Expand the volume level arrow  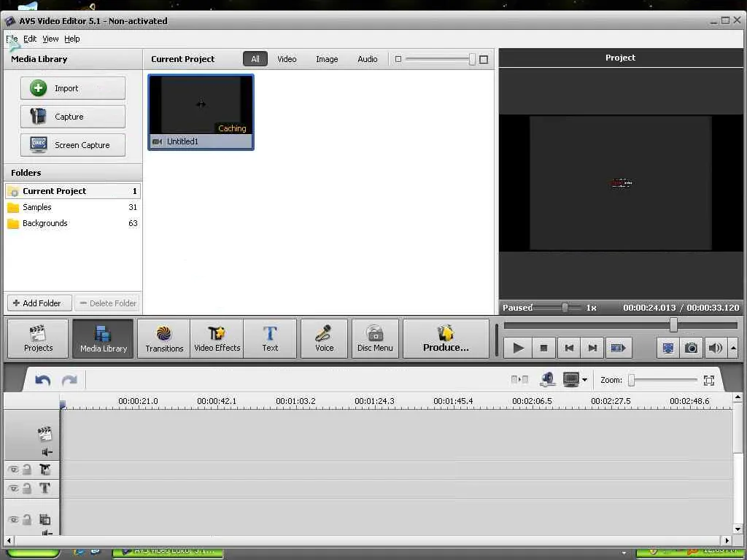coord(733,348)
